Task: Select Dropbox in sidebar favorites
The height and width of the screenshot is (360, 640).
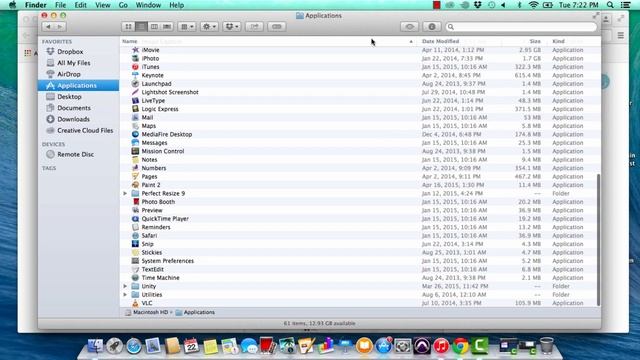Action: pos(78,52)
